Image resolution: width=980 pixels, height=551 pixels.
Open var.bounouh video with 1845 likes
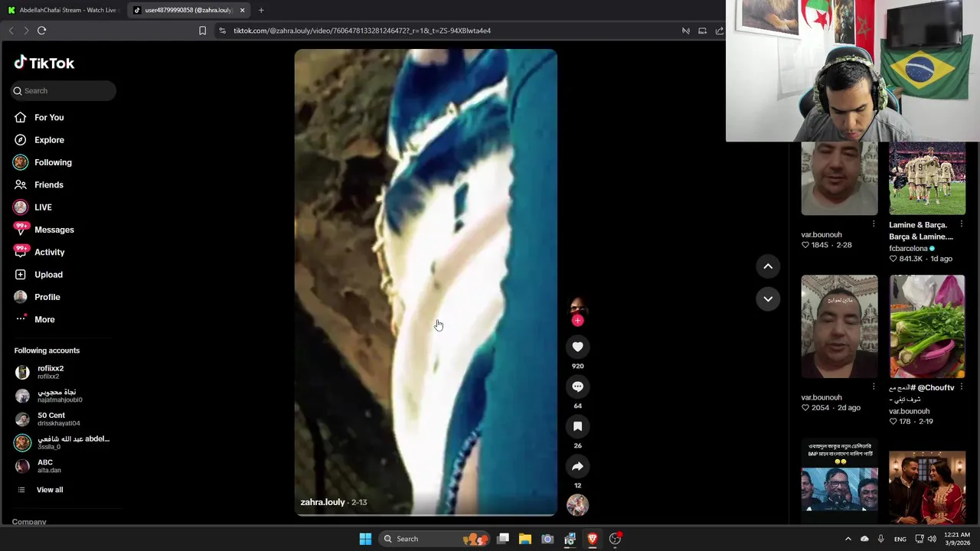coord(839,178)
